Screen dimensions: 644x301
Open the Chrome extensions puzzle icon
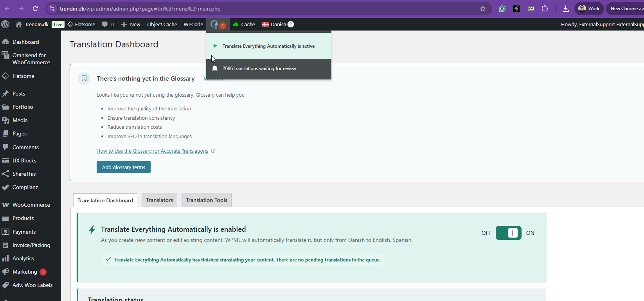[545, 9]
